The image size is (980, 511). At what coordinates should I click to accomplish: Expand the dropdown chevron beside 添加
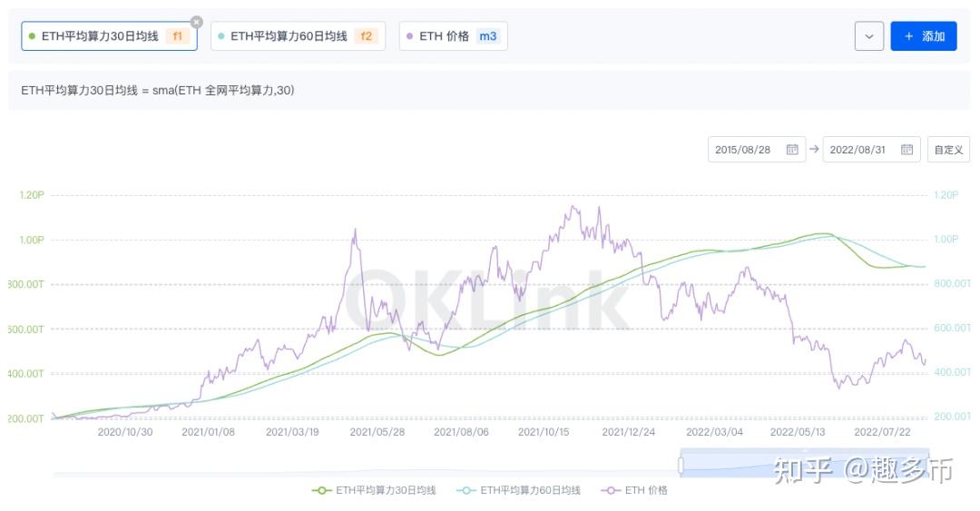[868, 36]
